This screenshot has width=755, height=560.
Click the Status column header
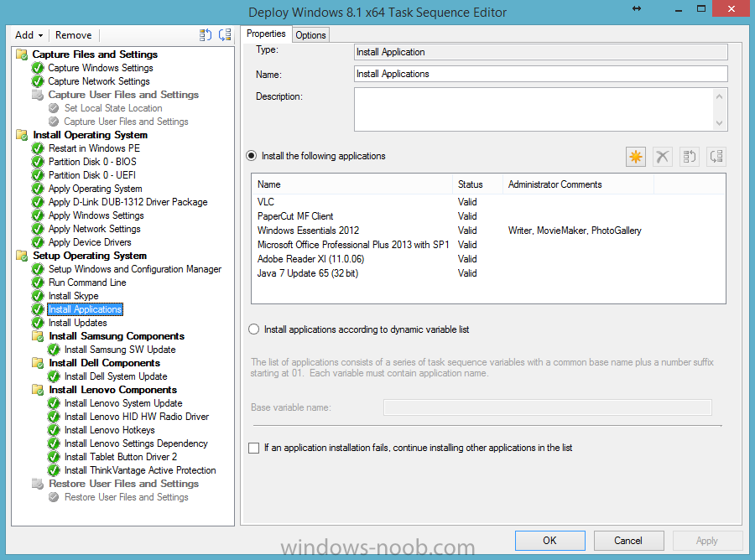tap(477, 184)
